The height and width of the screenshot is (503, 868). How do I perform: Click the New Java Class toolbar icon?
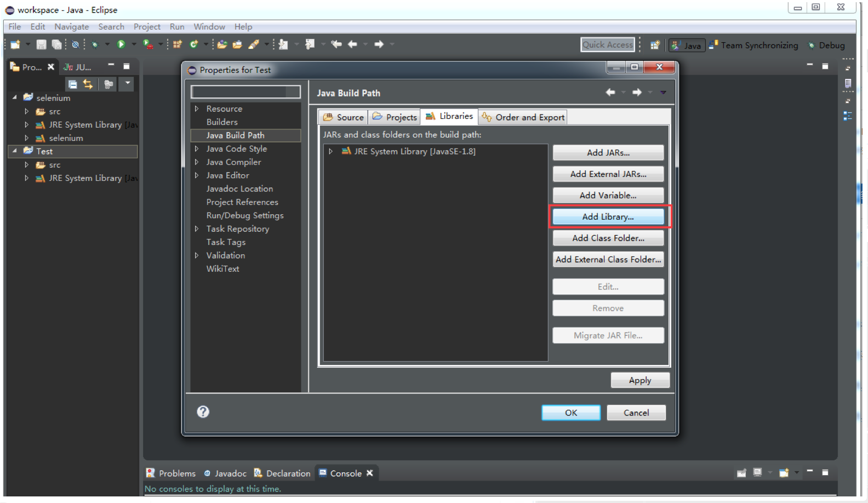coord(194,44)
